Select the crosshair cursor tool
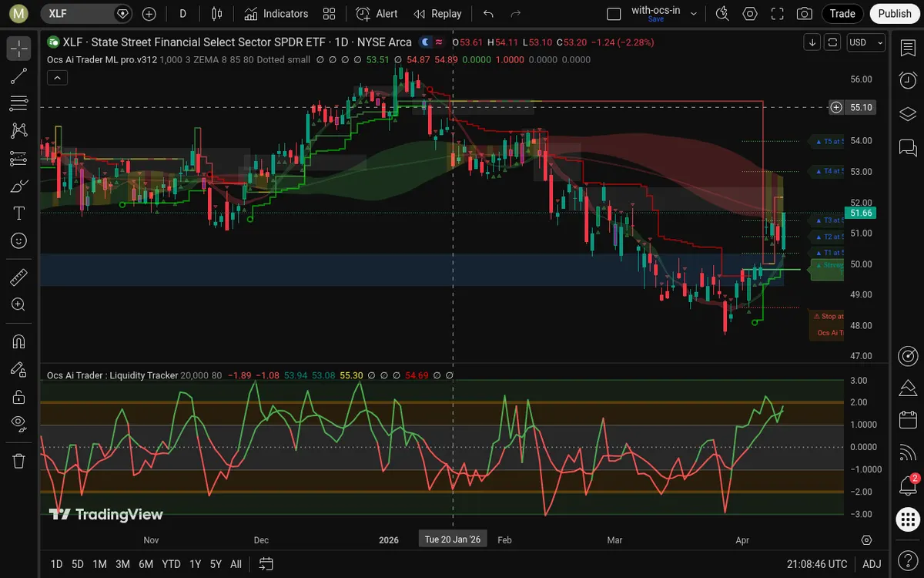Viewport: 924px width, 578px height. 19,48
